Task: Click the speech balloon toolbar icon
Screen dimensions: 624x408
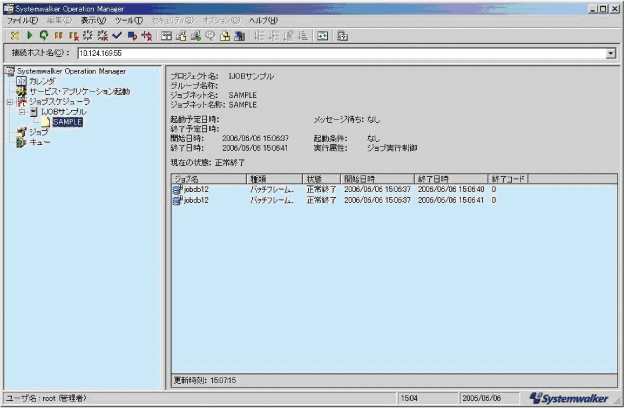Action: pyautogui.click(x=210, y=36)
